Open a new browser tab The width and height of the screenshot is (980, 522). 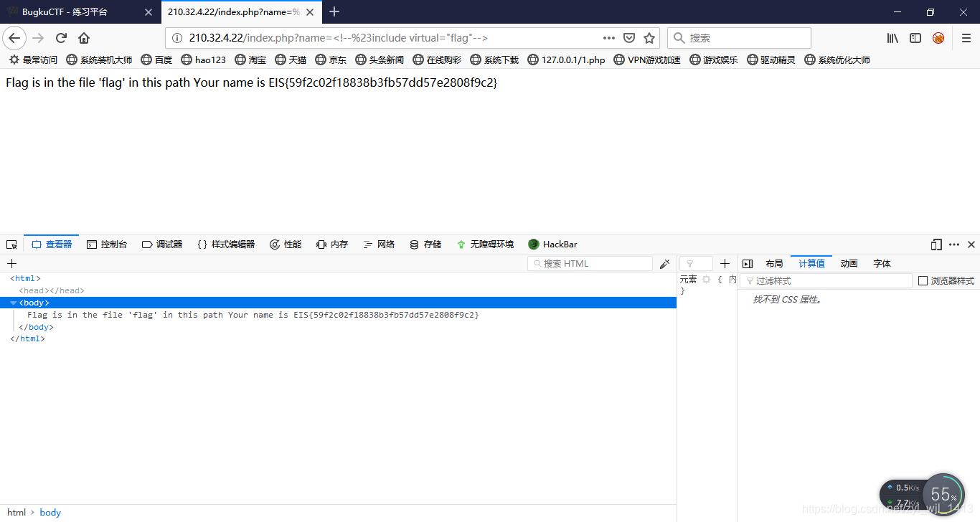[x=334, y=12]
